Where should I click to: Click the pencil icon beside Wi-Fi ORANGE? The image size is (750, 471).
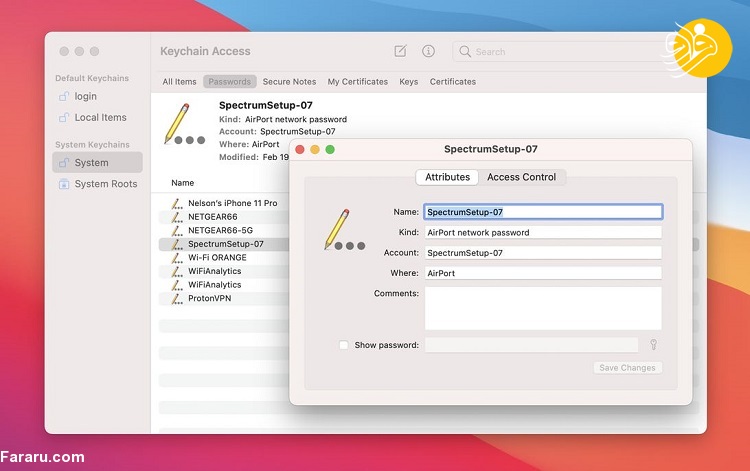(x=177, y=258)
